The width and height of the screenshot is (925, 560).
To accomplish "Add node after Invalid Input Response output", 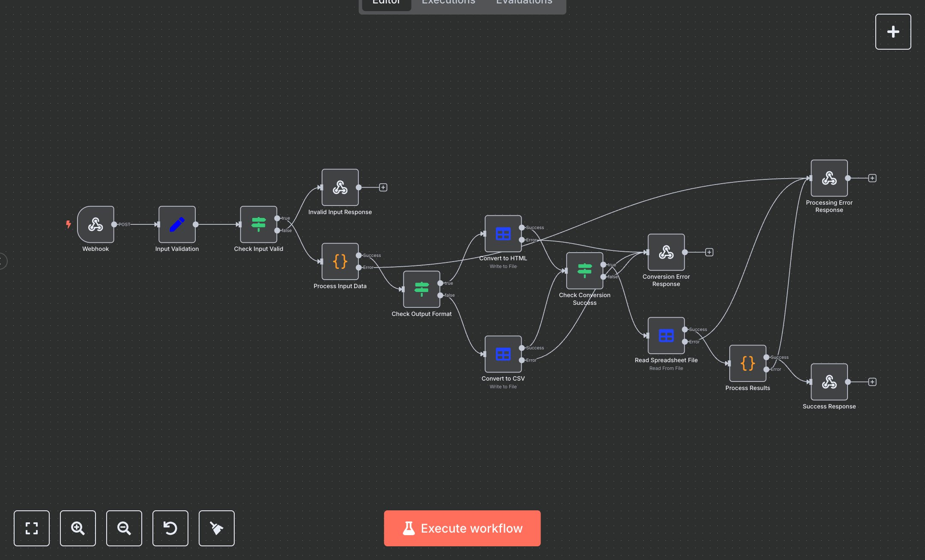I will 383,188.
